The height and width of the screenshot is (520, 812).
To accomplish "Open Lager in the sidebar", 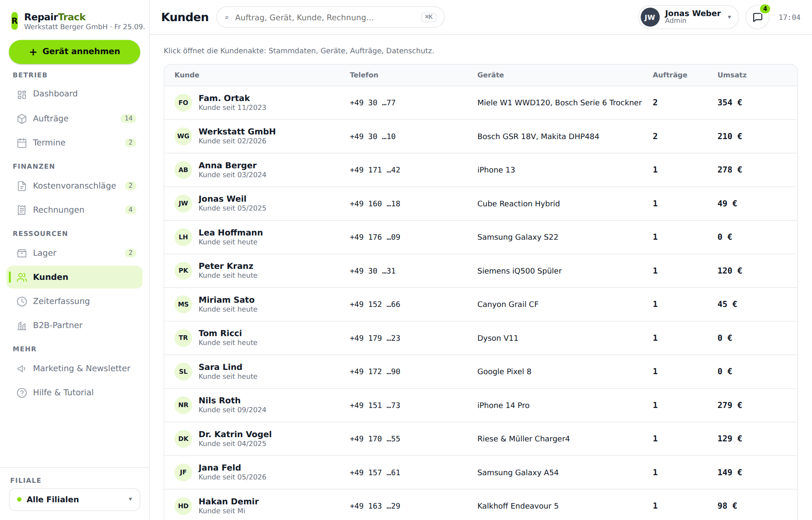I will [x=74, y=253].
